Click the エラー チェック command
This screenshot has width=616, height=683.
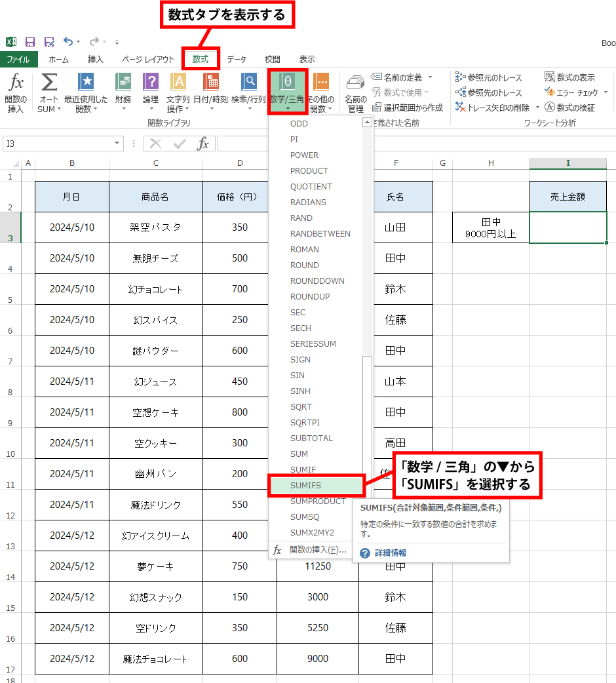click(571, 92)
